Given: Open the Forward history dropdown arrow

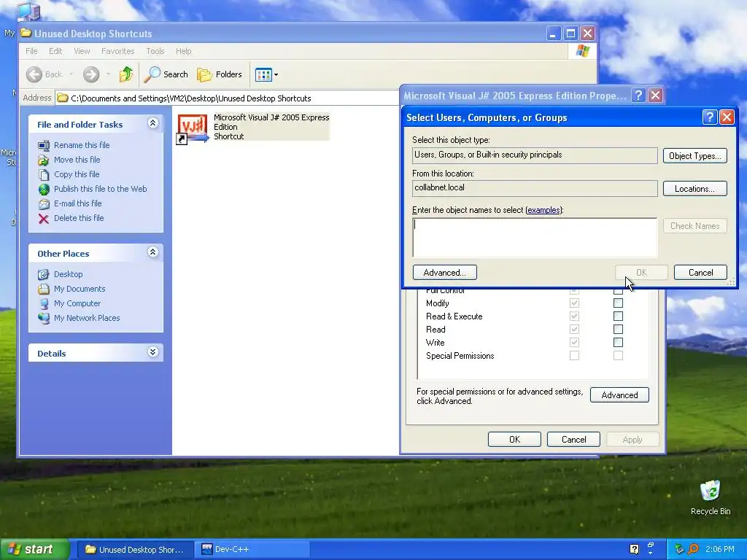Looking at the screenshot, I should pos(108,74).
